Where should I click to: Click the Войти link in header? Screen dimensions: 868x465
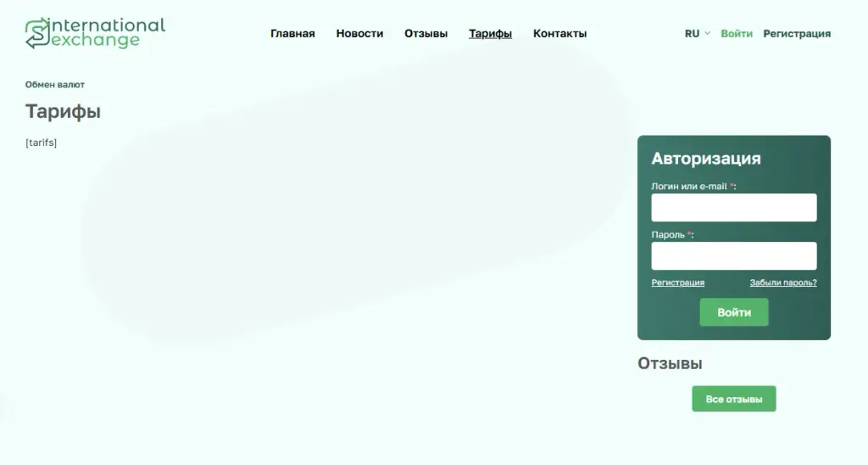coord(737,34)
